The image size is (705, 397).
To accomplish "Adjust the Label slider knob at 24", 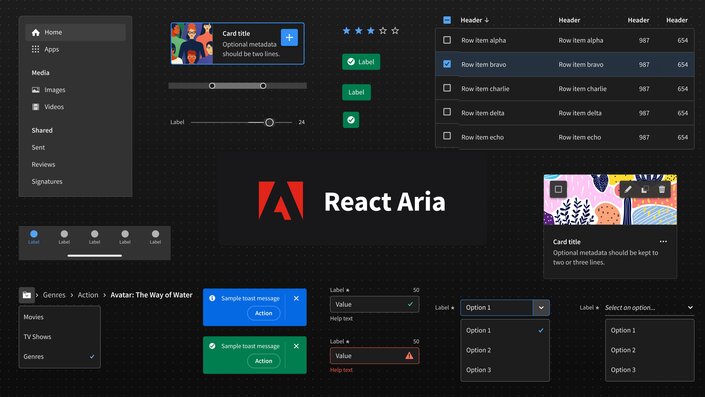I will coord(269,122).
